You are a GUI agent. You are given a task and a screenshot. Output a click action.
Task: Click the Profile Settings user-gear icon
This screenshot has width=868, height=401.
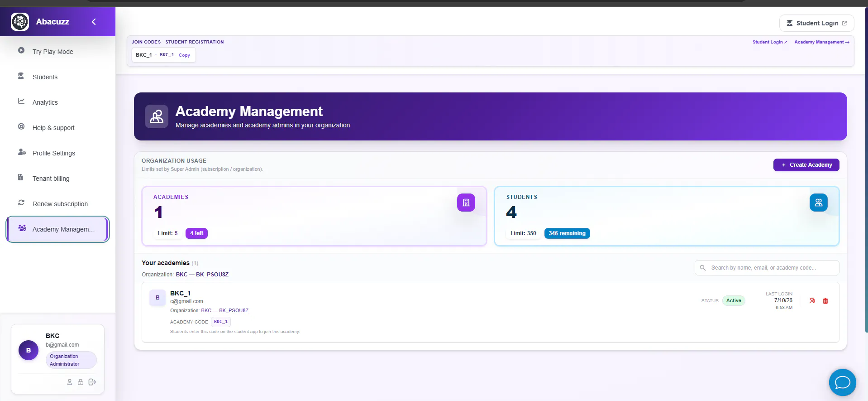coord(22,152)
